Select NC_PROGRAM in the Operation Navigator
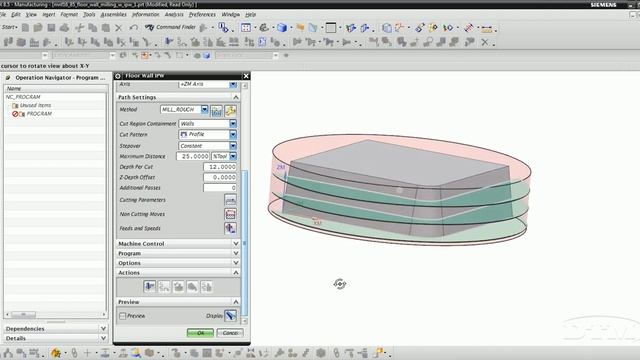The height and width of the screenshot is (360, 640). (23, 97)
